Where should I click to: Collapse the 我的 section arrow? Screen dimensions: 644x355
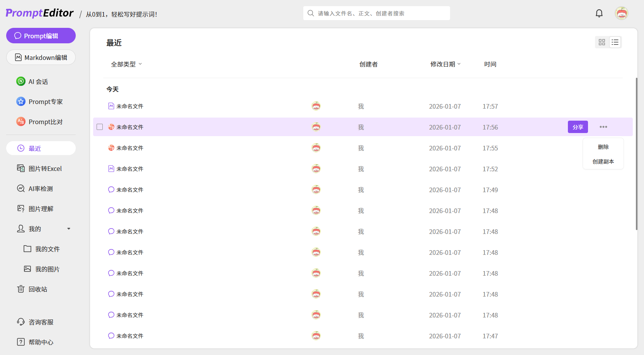(69, 229)
